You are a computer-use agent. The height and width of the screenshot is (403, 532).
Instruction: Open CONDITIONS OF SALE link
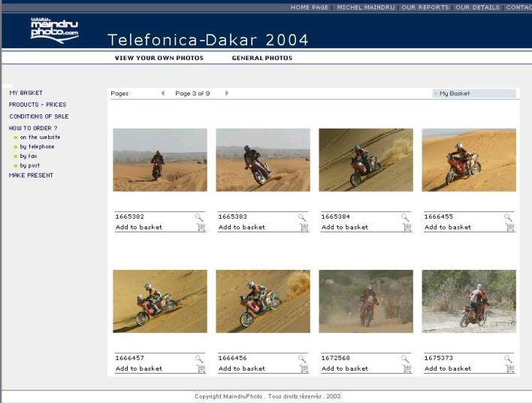[x=39, y=117]
